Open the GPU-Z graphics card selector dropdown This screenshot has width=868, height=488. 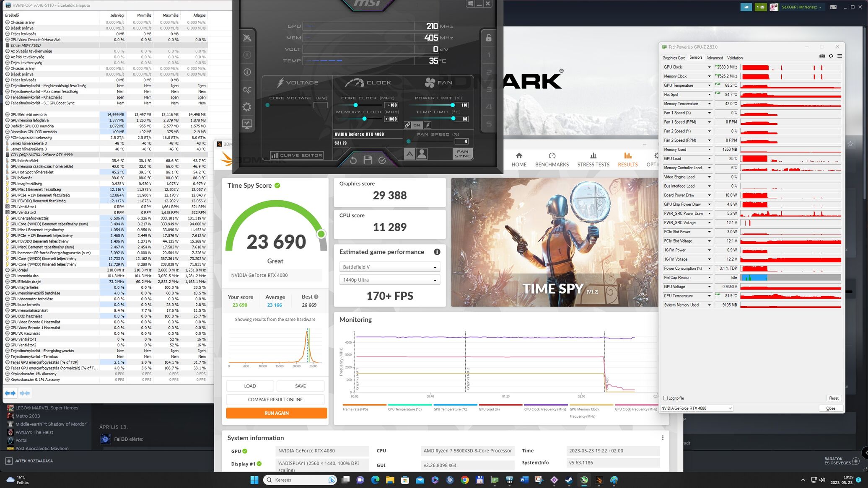click(697, 408)
